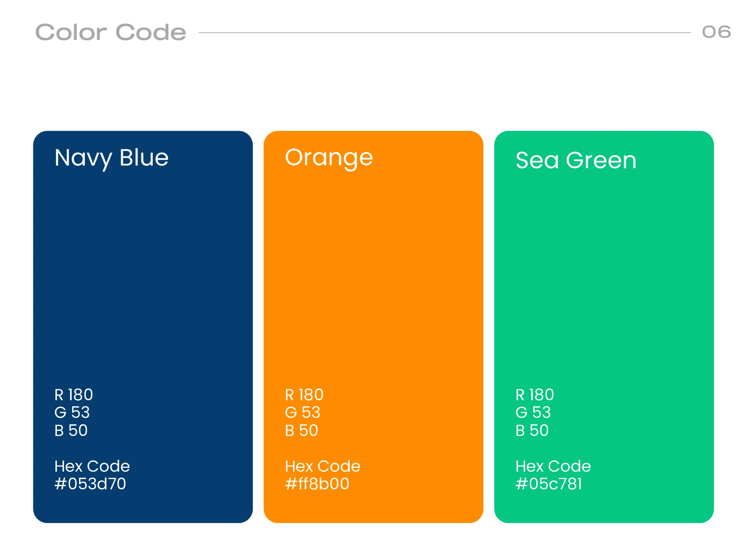The height and width of the screenshot is (560, 747).
Task: Click "Hex Code" label on orange card
Action: point(323,466)
